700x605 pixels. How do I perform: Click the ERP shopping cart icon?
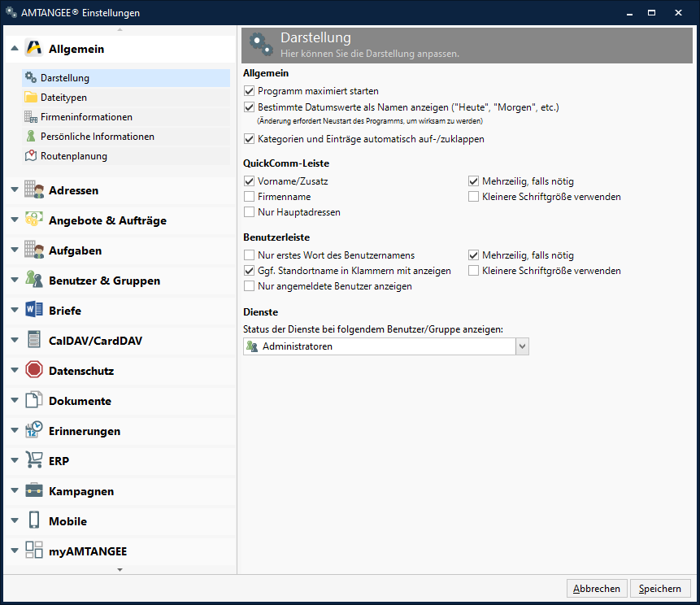coord(34,460)
